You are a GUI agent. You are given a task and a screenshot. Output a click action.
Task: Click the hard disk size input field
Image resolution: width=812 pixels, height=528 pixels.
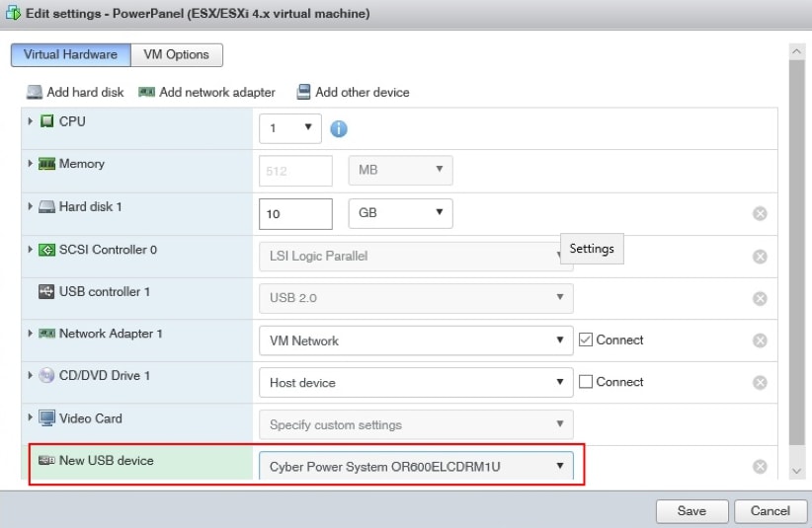click(x=295, y=213)
